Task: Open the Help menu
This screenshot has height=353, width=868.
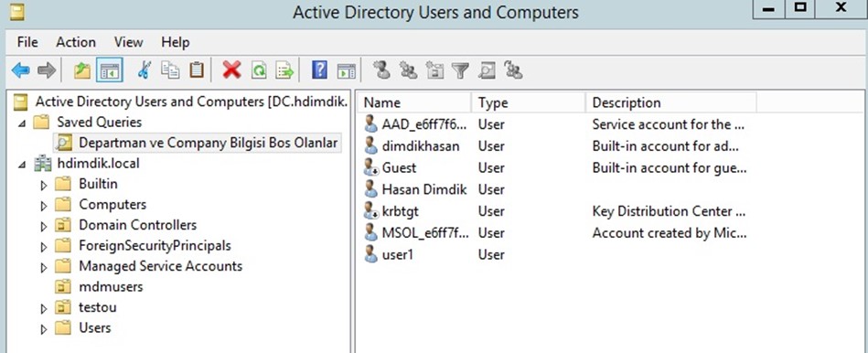Action: click(176, 42)
